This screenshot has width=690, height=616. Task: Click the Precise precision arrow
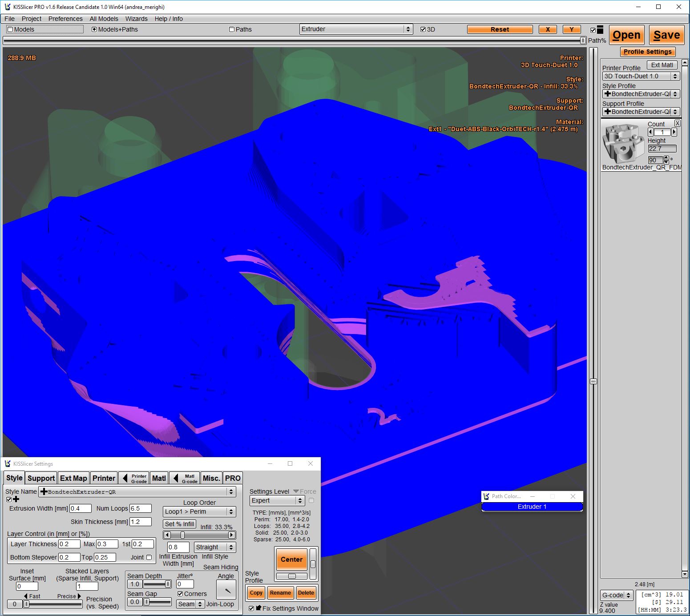click(x=80, y=596)
